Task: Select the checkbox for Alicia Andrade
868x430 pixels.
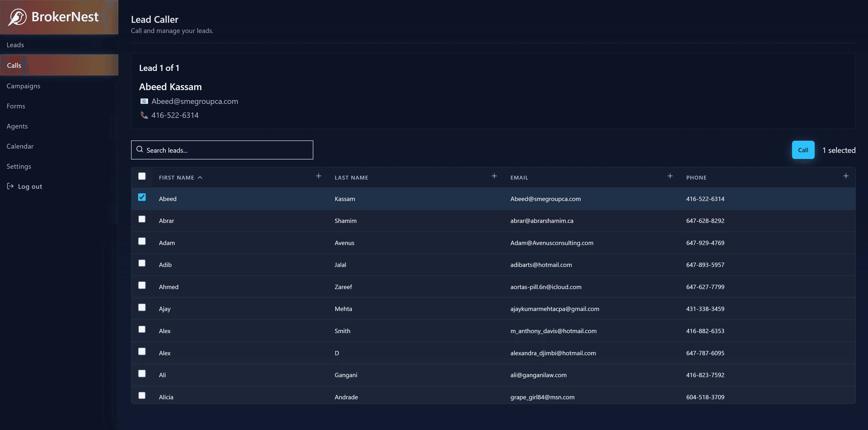Action: [142, 396]
